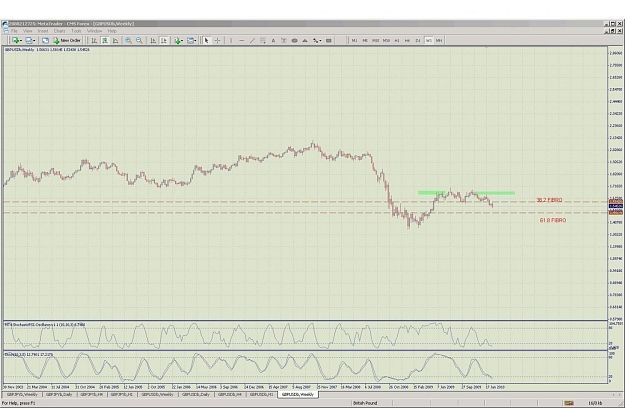This screenshot has width=625, height=408.
Task: Select the '38.2 FIBRO' chart label
Action: (x=549, y=200)
